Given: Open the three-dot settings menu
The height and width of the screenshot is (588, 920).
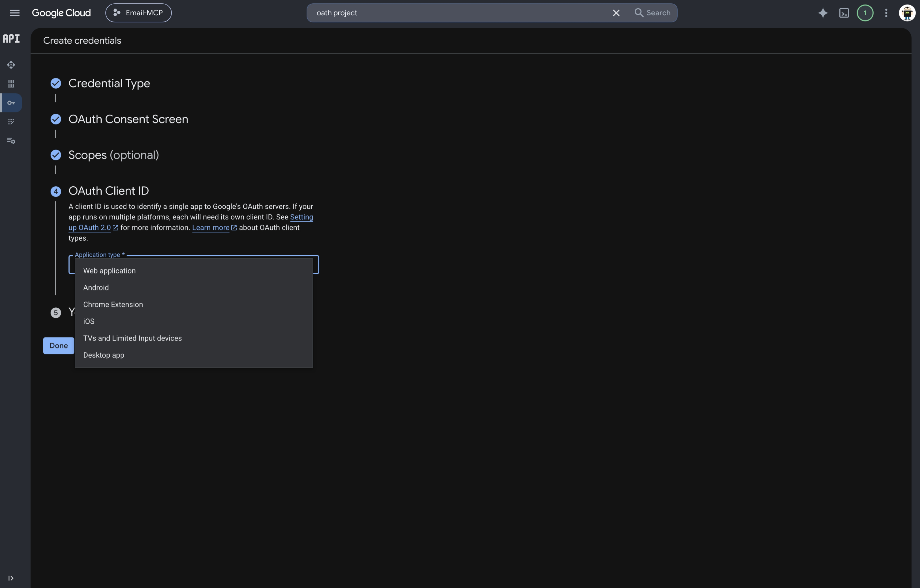Looking at the screenshot, I should pos(886,13).
